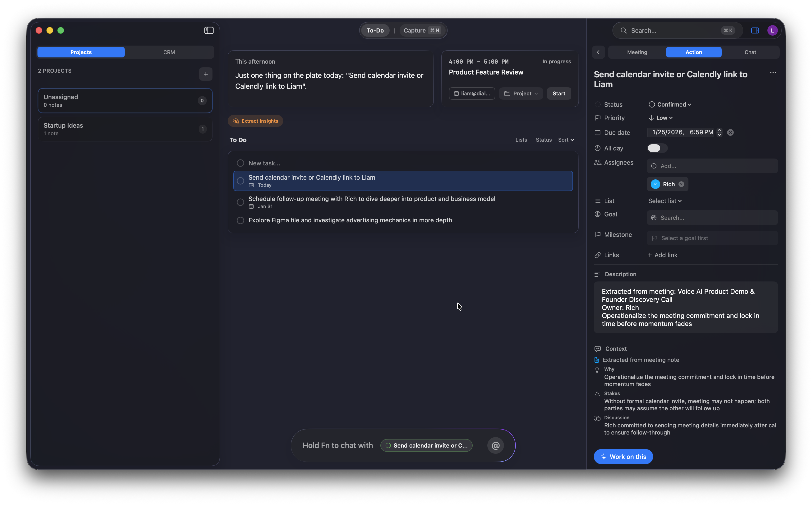812x505 pixels.
Task: Switch to the Chat tab
Action: tap(750, 52)
